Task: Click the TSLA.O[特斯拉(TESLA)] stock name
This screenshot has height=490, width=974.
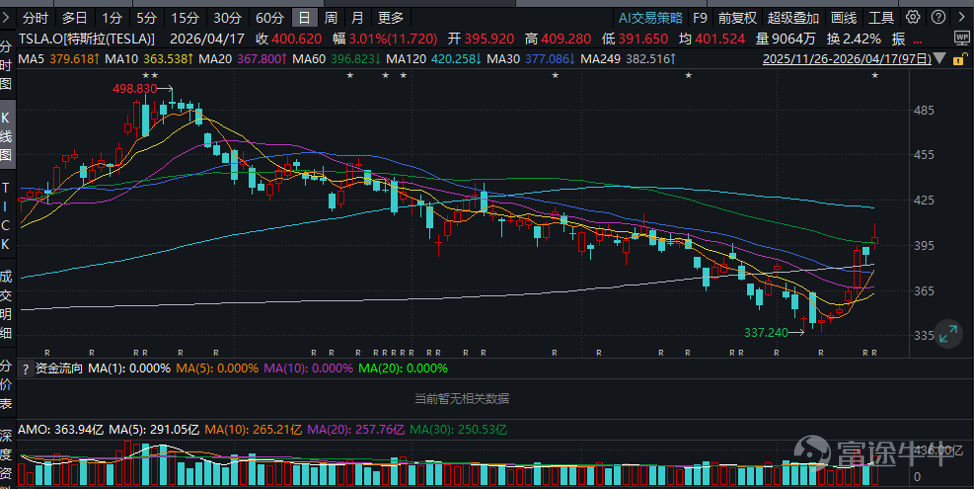Action: (x=86, y=39)
